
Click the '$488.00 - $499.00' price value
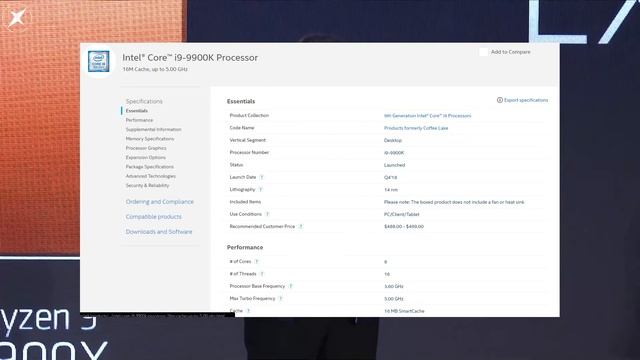(404, 227)
